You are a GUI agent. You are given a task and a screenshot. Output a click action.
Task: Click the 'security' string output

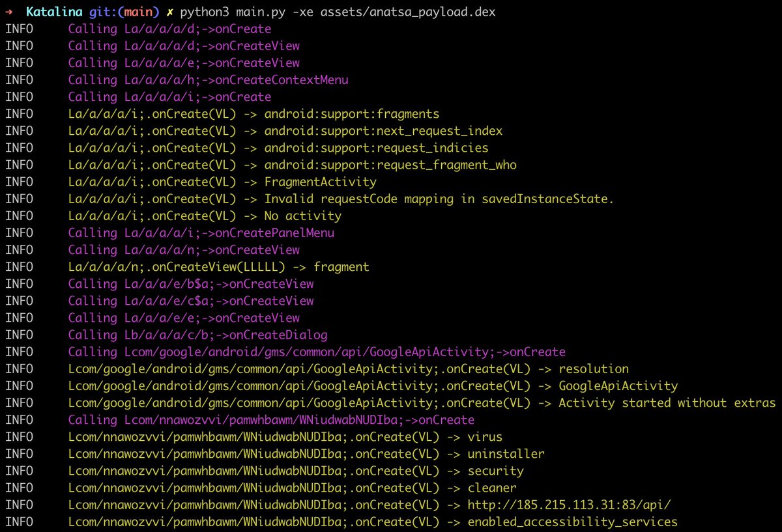tap(495, 469)
